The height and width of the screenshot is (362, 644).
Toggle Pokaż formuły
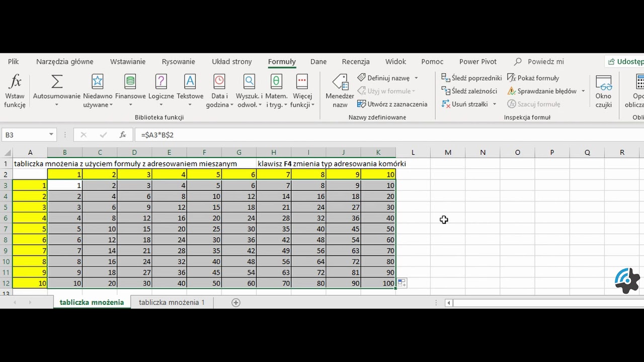pos(533,78)
